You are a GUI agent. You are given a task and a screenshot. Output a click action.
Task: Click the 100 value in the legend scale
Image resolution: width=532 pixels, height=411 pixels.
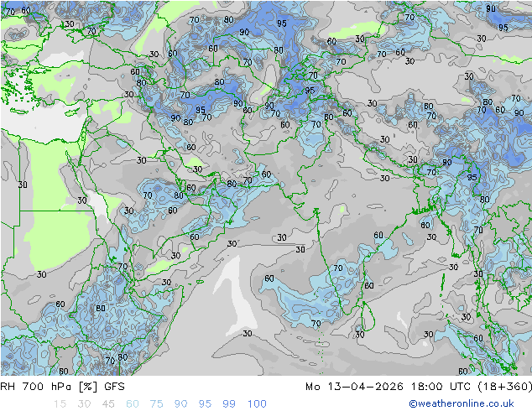[x=257, y=404]
